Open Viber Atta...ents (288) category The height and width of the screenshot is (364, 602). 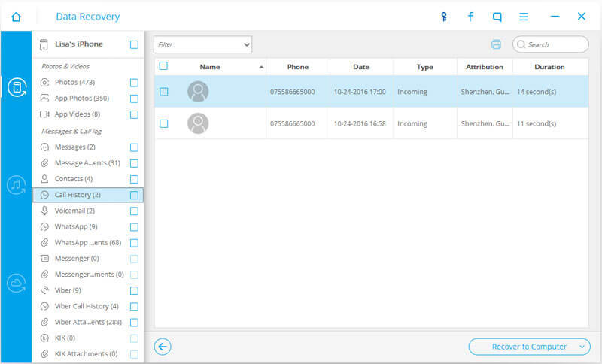click(88, 322)
